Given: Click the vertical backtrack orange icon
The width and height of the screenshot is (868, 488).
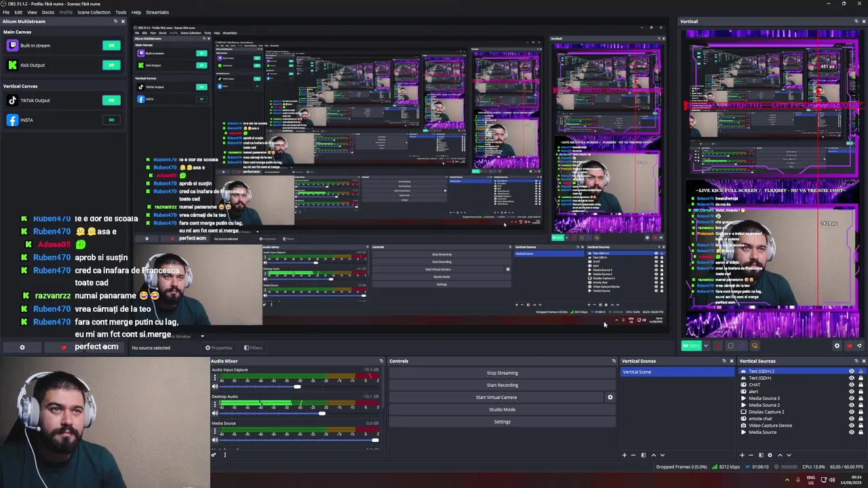Looking at the screenshot, I should tap(755, 346).
